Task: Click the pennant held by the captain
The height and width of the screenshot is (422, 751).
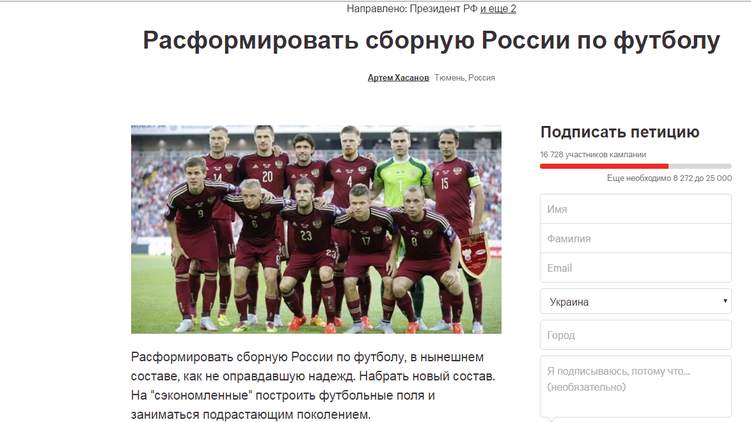Action: pyautogui.click(x=474, y=255)
